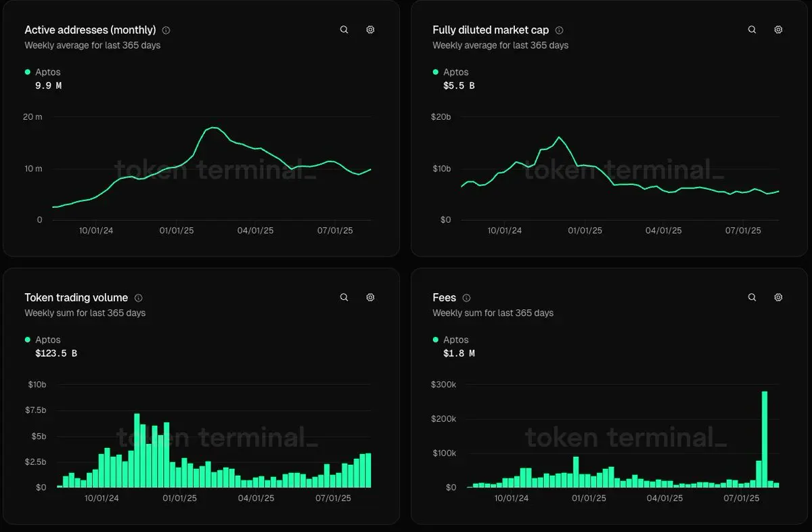The image size is (812, 532).
Task: Click the Fully diluted market cap title
Action: point(491,30)
